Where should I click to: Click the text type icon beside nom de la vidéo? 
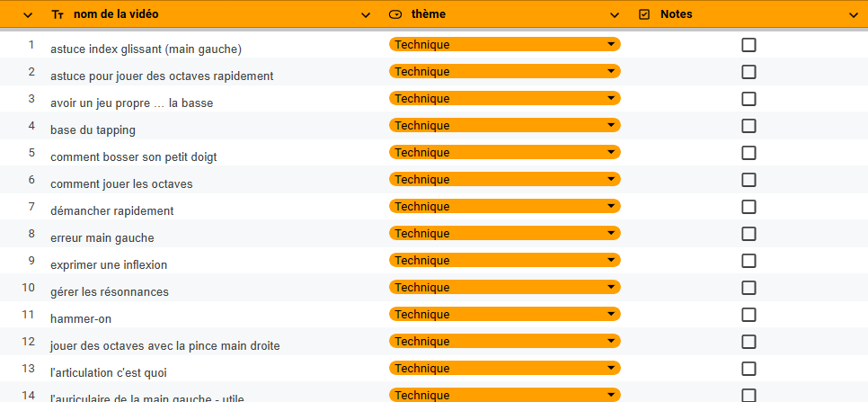(57, 14)
